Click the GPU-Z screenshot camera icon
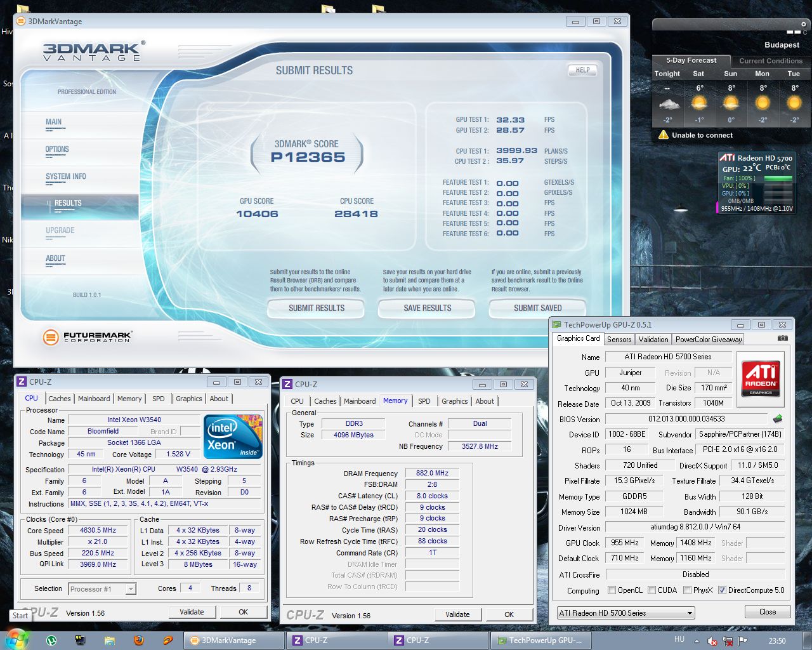This screenshot has height=650, width=812. [x=782, y=339]
